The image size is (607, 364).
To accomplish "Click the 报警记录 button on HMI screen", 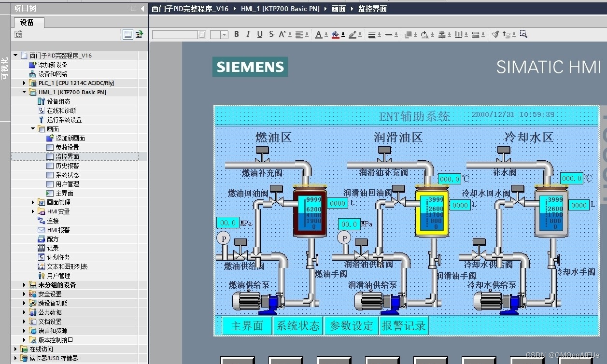I will 404,326.
